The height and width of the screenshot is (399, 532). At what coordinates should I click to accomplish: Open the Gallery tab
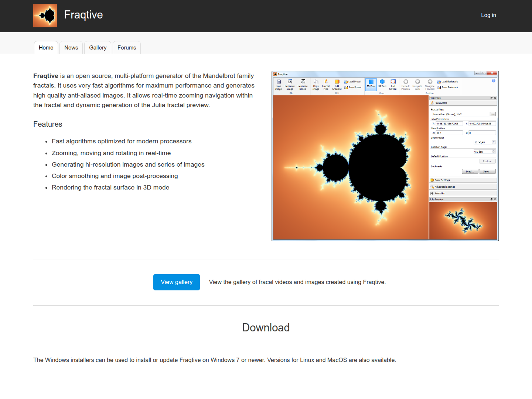98,48
